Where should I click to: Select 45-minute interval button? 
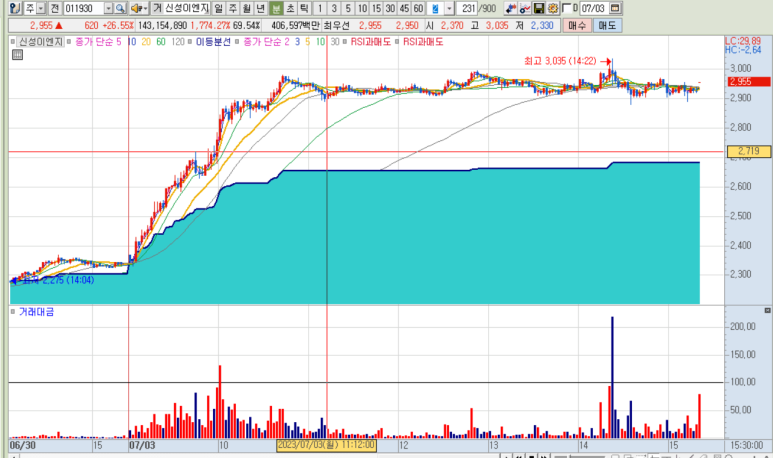coord(404,8)
